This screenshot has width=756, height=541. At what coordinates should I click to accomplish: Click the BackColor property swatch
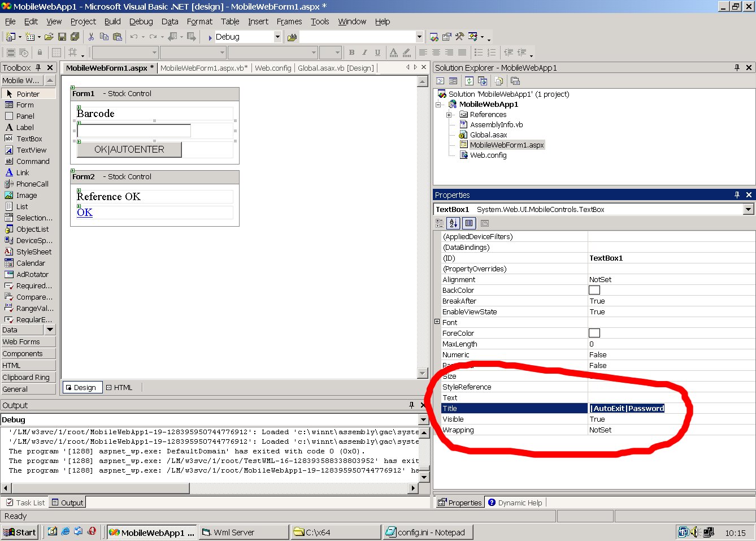594,290
